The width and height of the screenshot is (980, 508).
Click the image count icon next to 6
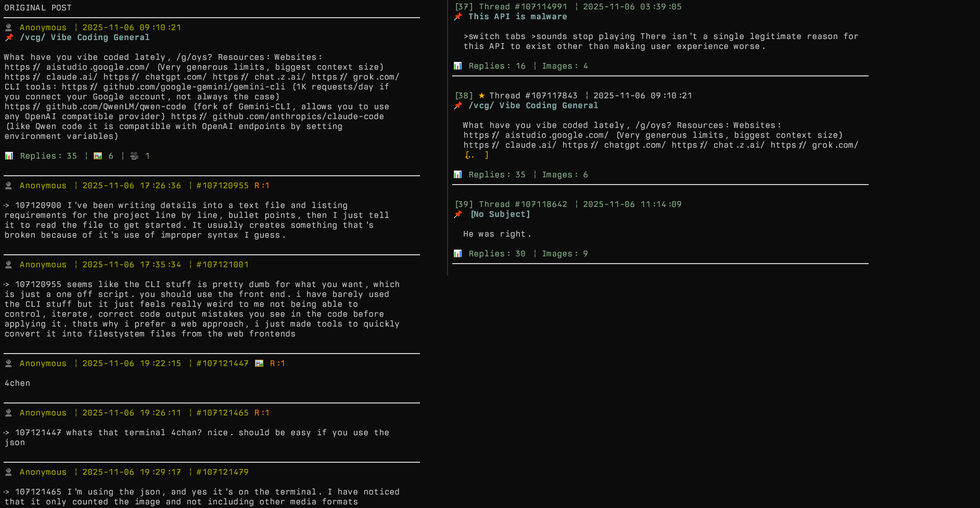[98, 156]
